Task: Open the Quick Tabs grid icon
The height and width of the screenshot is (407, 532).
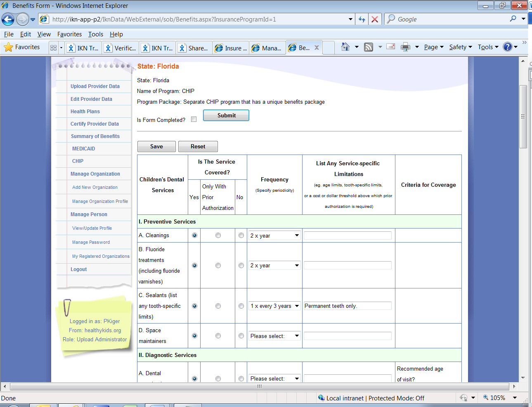Action: tap(53, 48)
